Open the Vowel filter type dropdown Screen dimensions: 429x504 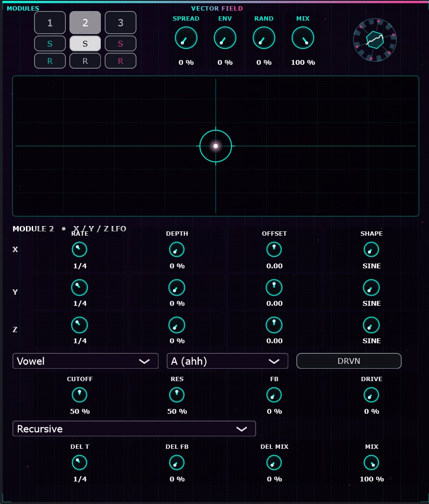[85, 361]
